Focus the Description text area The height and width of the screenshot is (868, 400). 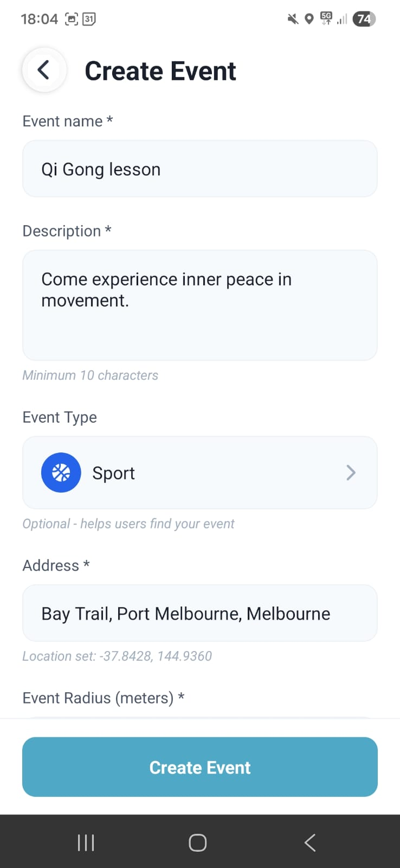click(199, 305)
